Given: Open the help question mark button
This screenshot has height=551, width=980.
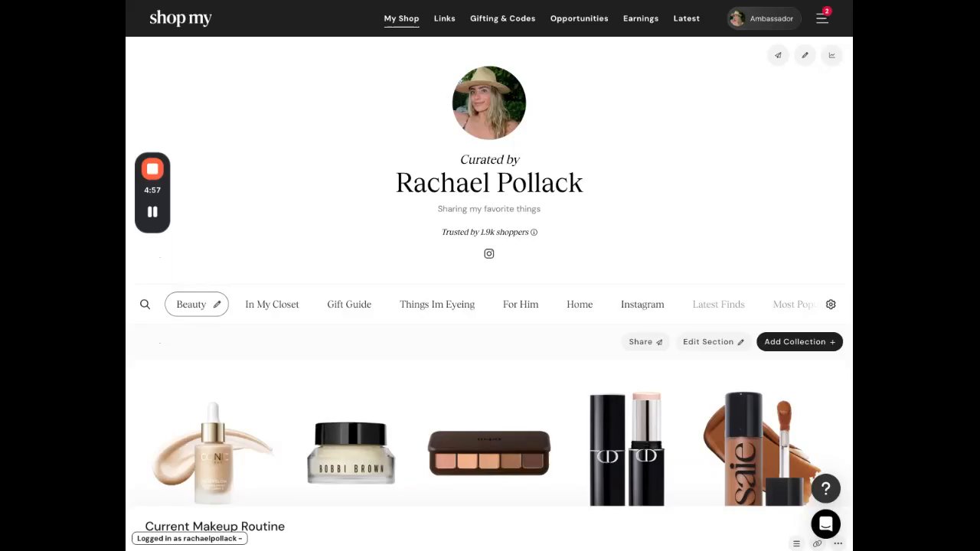Looking at the screenshot, I should point(826,488).
